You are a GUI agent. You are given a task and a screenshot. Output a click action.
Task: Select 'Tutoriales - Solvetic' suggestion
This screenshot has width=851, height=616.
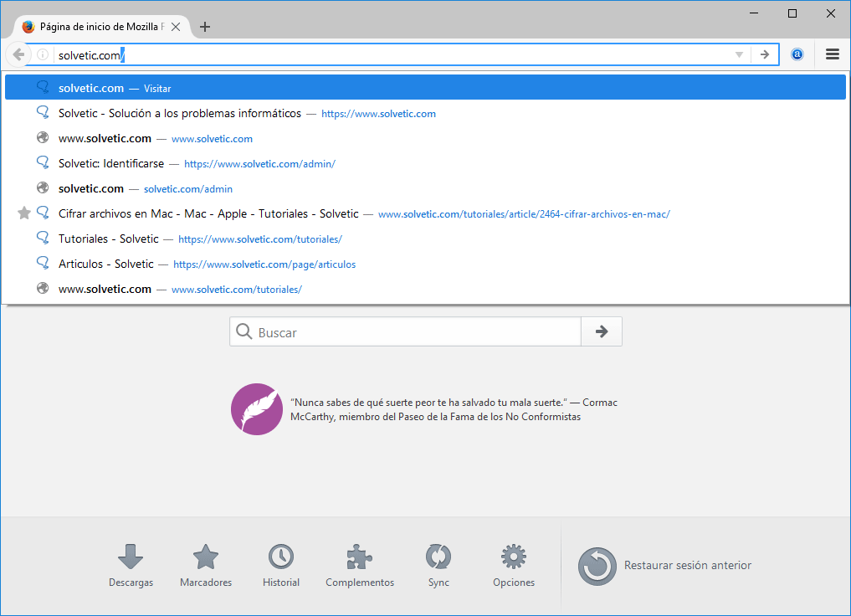[425, 239]
